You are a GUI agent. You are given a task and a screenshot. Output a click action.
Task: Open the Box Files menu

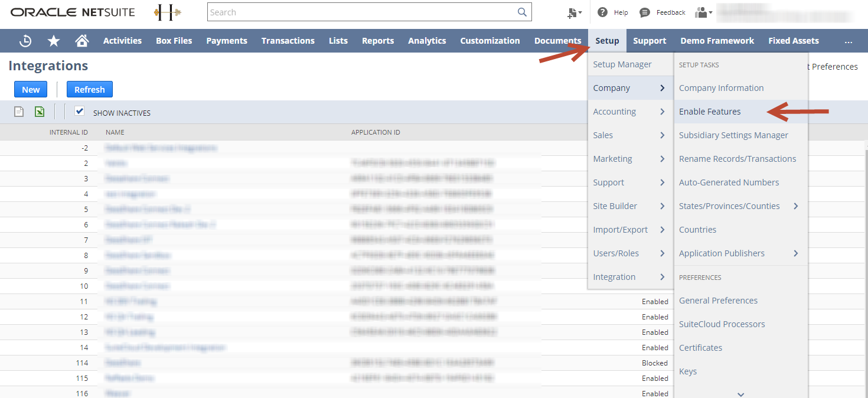coord(174,41)
